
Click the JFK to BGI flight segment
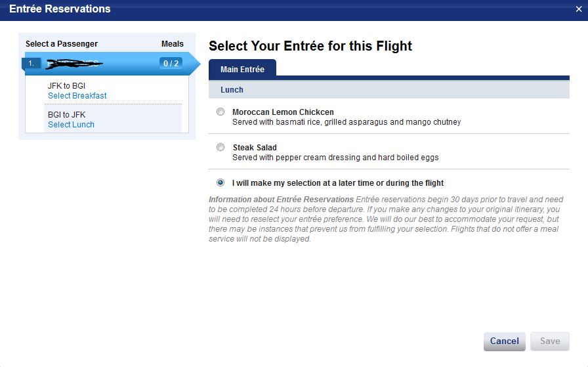click(66, 86)
